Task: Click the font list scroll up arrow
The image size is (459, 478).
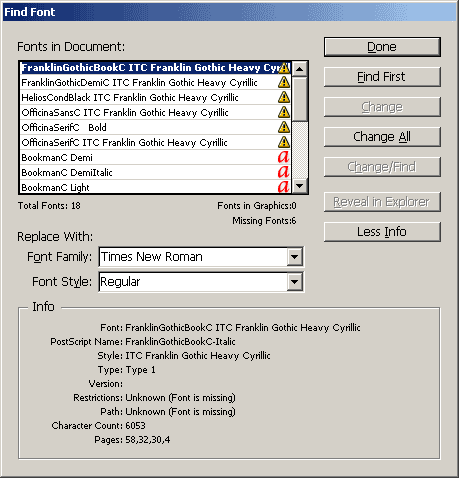Action: coord(299,69)
